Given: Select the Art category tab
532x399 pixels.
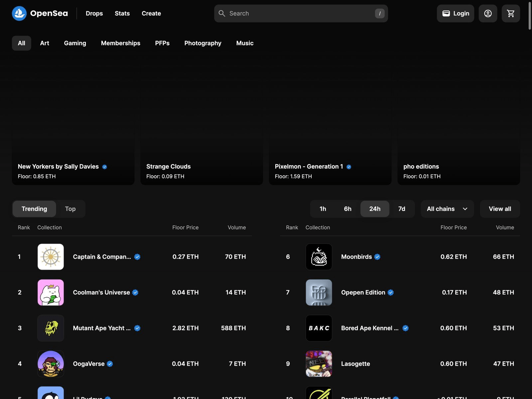Looking at the screenshot, I should 45,43.
